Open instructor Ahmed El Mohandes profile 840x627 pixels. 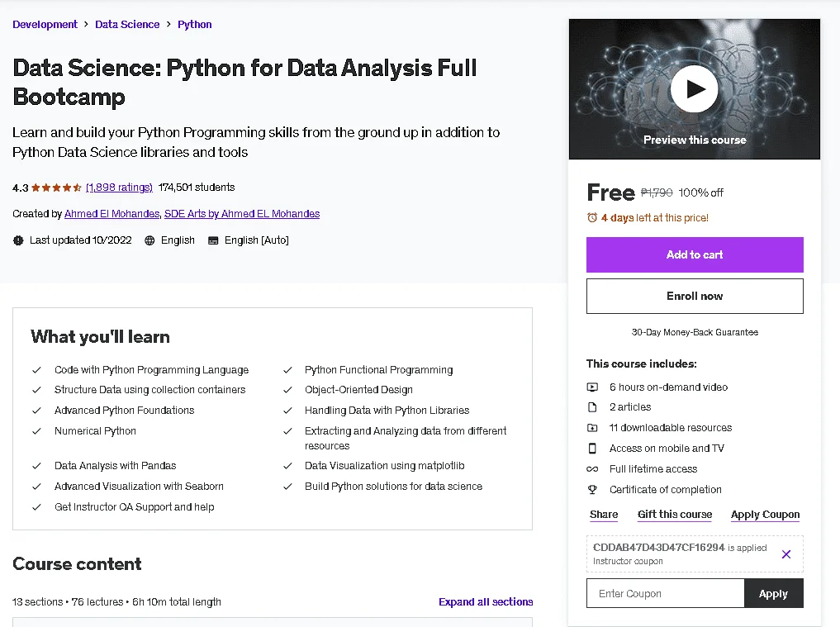112,214
